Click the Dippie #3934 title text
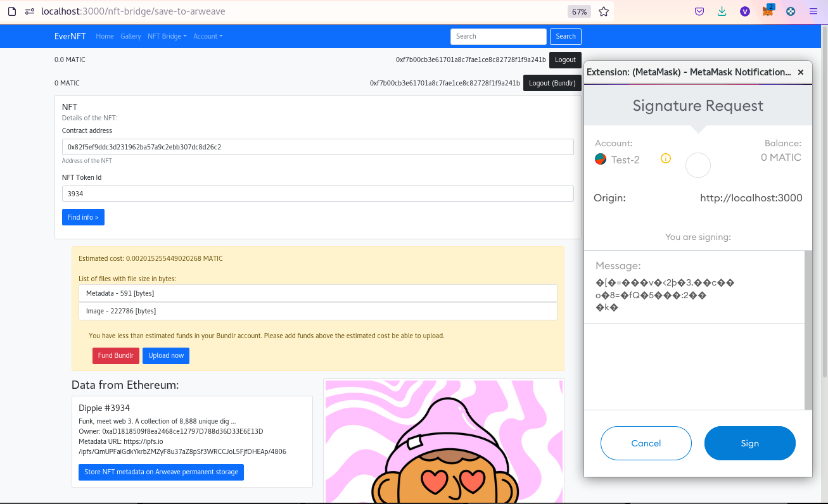Image resolution: width=828 pixels, height=504 pixels. click(x=104, y=408)
